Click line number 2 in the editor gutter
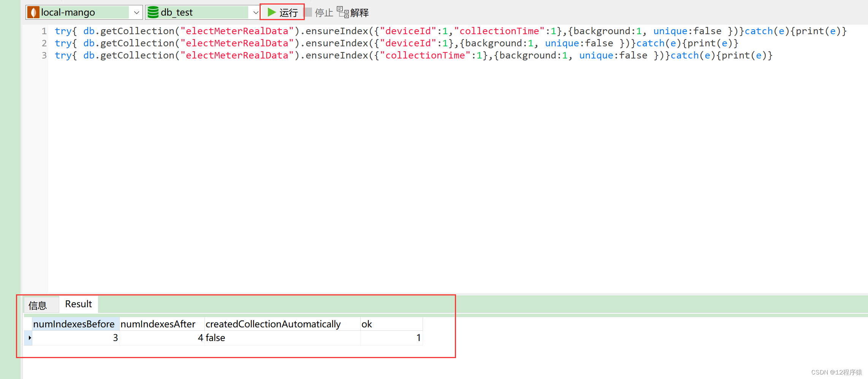This screenshot has height=379, width=868. pyautogui.click(x=44, y=43)
